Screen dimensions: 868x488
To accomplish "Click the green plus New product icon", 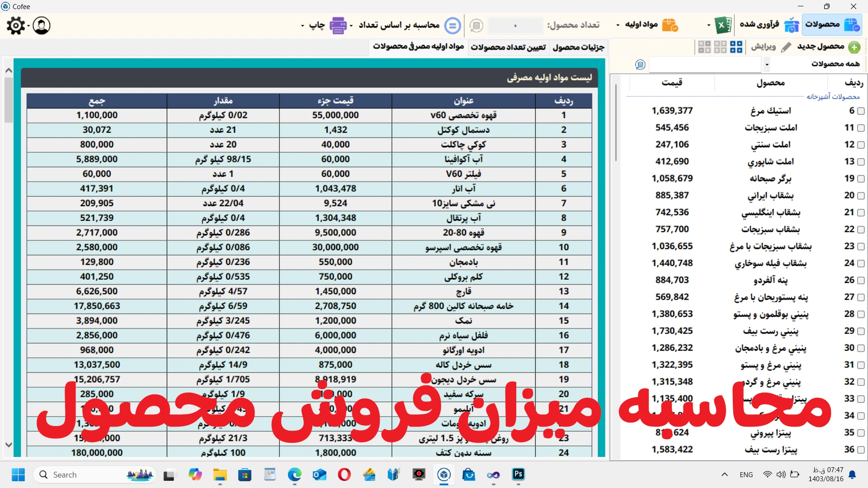I will (854, 47).
